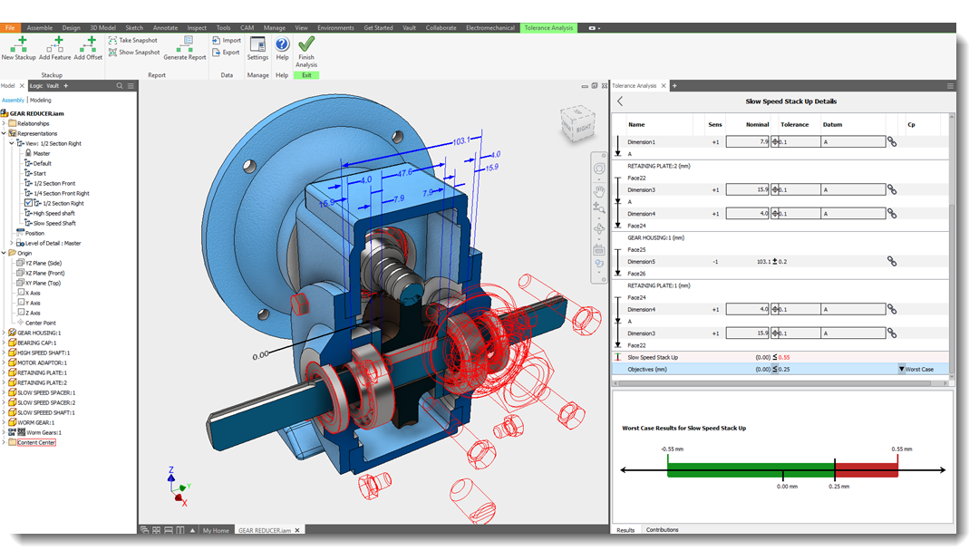Open Tolerance Analysis panel options menu

[x=950, y=85]
